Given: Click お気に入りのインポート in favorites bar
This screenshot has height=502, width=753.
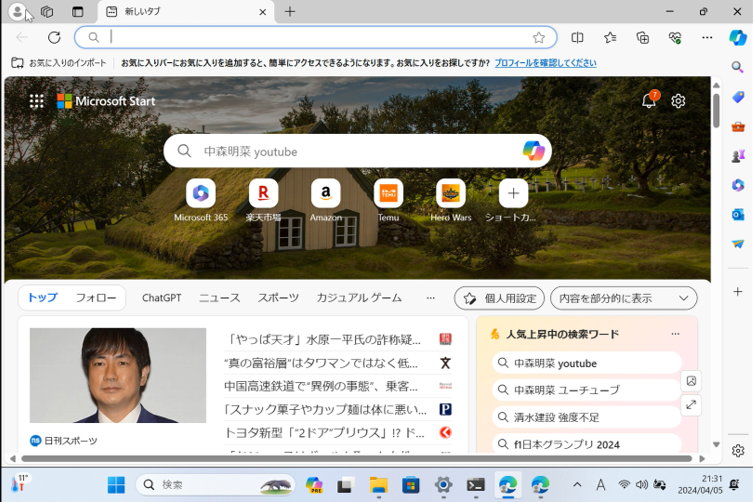Looking at the screenshot, I should click(59, 62).
